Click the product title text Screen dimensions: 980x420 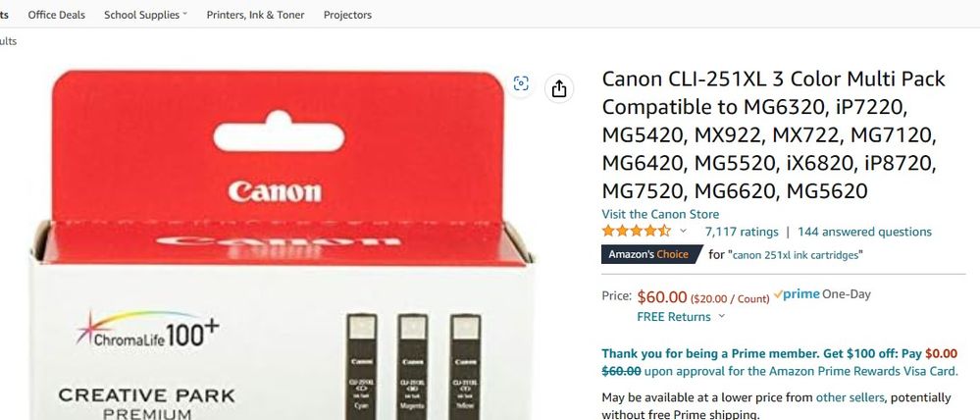click(x=774, y=135)
